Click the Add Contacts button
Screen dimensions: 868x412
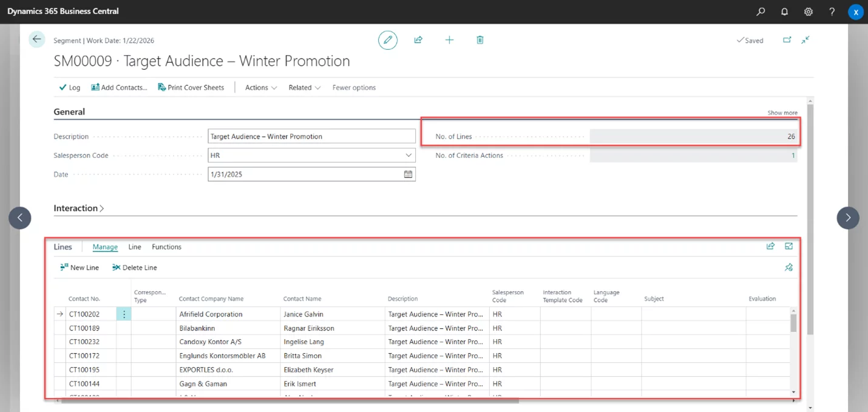tap(119, 88)
